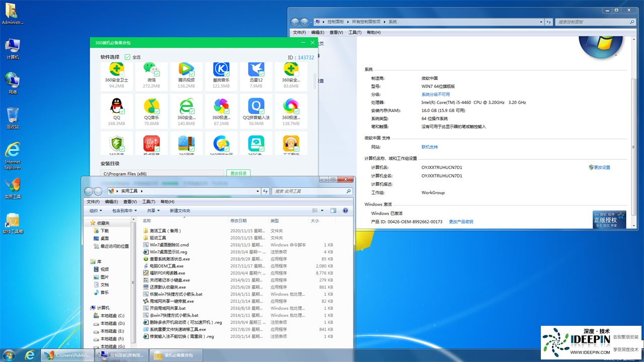Open the 包含到库中 dropdown menu
Screen dimensions: 644x362
click(124, 210)
